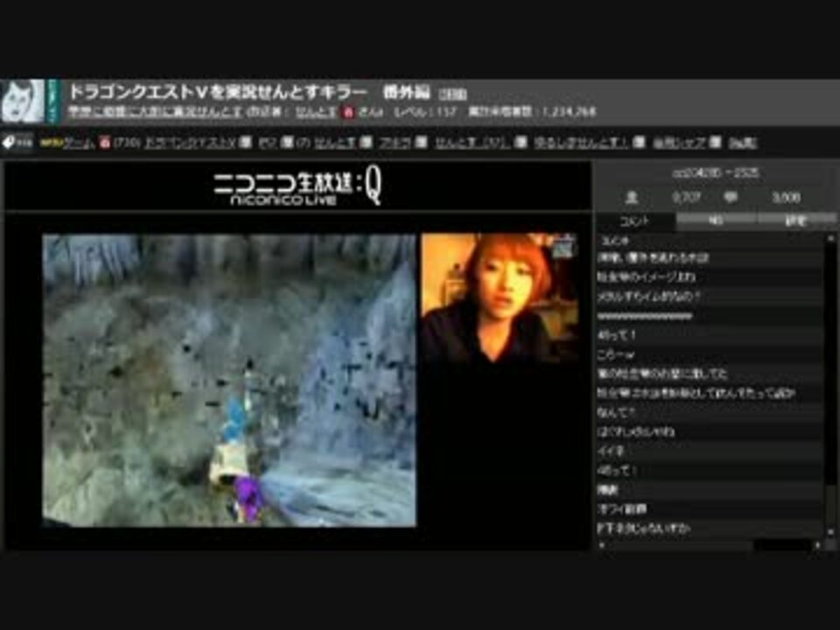Open the community name link below title
The height and width of the screenshot is (630, 840).
pyautogui.click(x=156, y=112)
